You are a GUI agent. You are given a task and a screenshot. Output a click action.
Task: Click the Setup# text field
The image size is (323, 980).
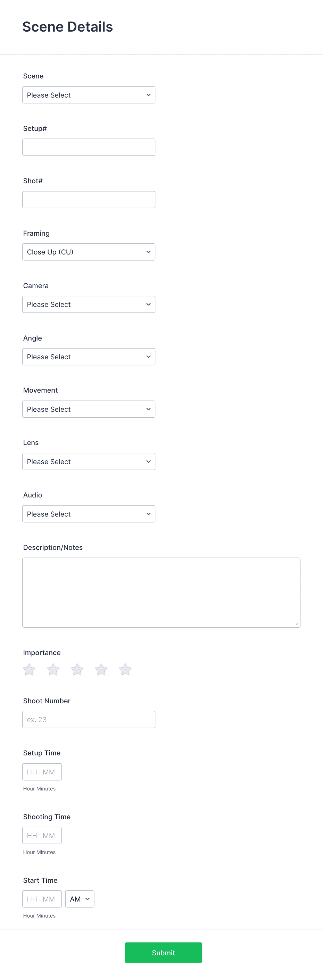click(x=89, y=147)
